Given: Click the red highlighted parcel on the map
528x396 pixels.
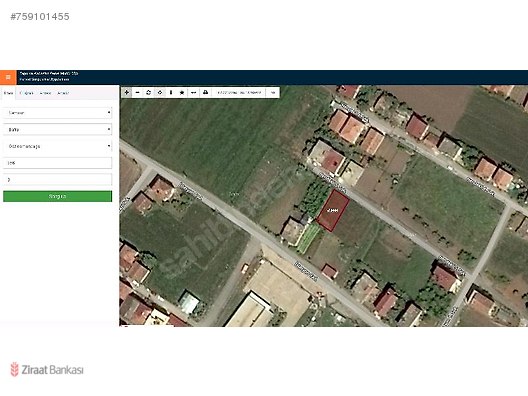Looking at the screenshot, I should point(333,211).
